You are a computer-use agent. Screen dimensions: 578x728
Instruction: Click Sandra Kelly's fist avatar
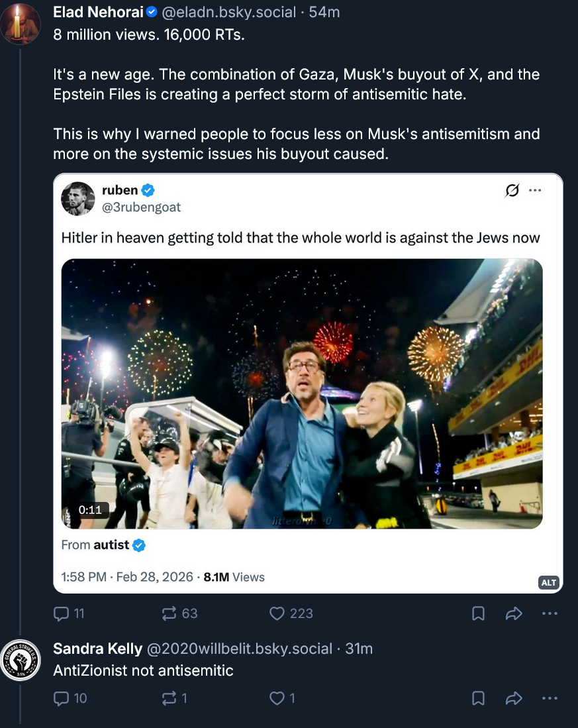pyautogui.click(x=20, y=660)
